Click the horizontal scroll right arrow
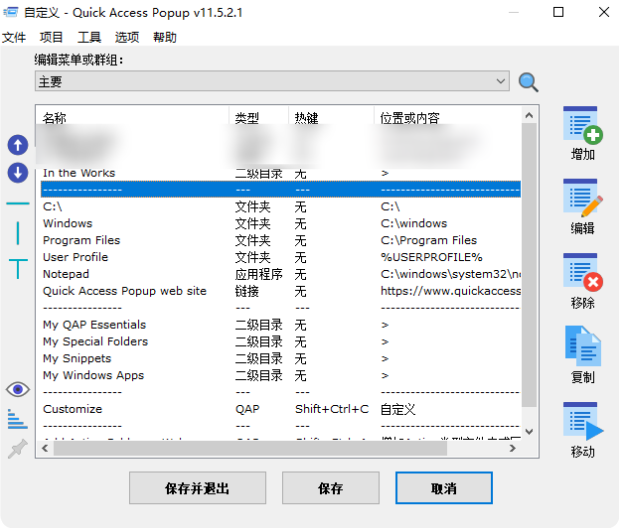The width and height of the screenshot is (619, 528). [512, 448]
